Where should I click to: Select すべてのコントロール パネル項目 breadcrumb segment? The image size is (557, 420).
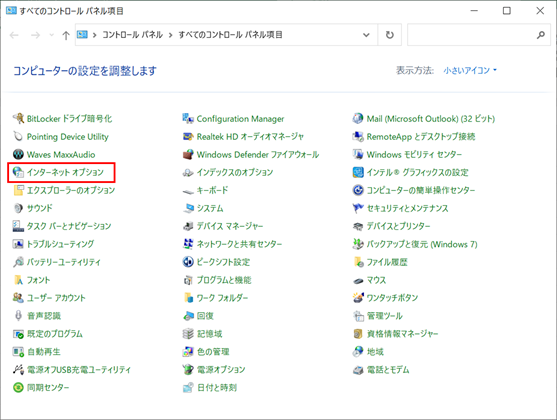tap(230, 35)
